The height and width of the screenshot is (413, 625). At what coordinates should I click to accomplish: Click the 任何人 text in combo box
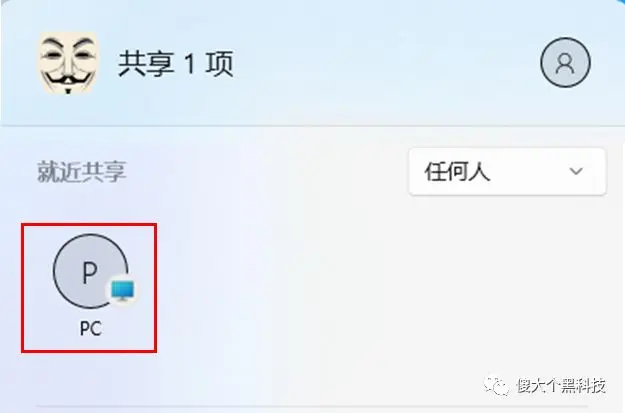tap(457, 172)
